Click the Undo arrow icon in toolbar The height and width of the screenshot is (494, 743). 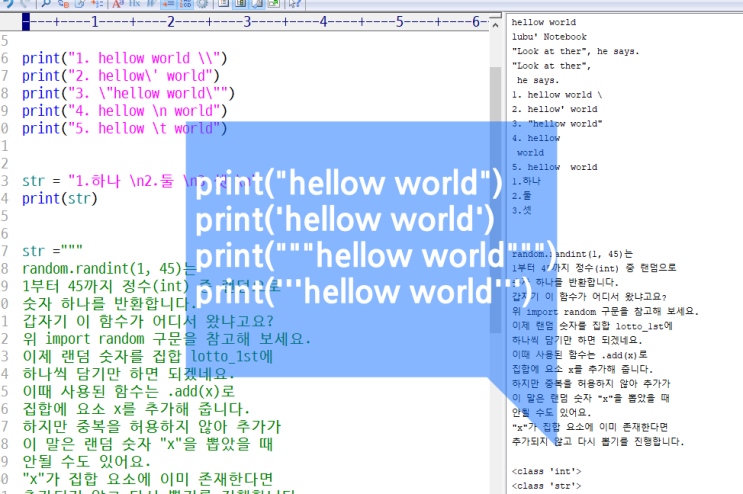pos(9,4)
